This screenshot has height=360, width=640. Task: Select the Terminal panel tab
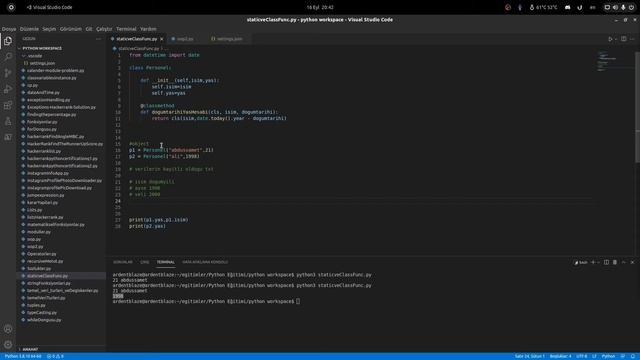[166, 262]
